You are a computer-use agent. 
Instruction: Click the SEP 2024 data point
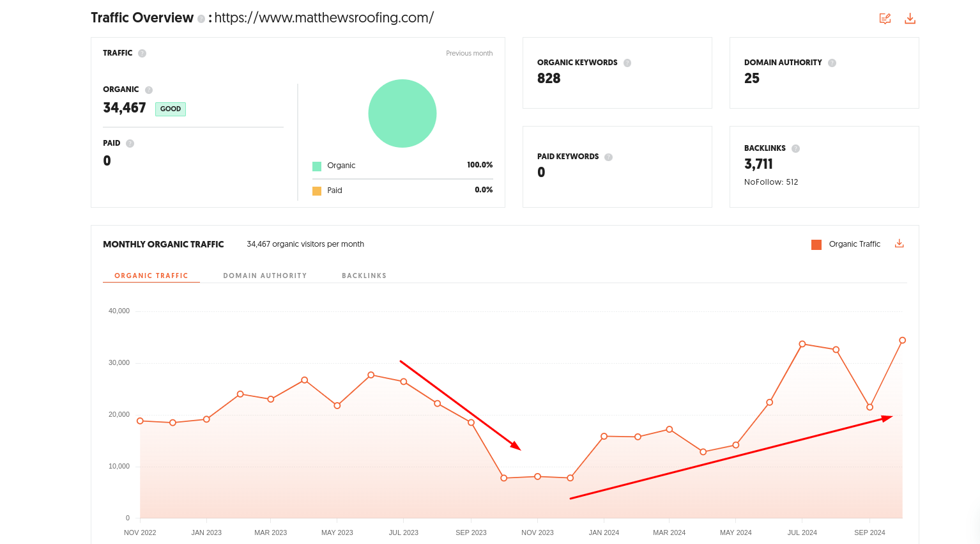coord(869,407)
